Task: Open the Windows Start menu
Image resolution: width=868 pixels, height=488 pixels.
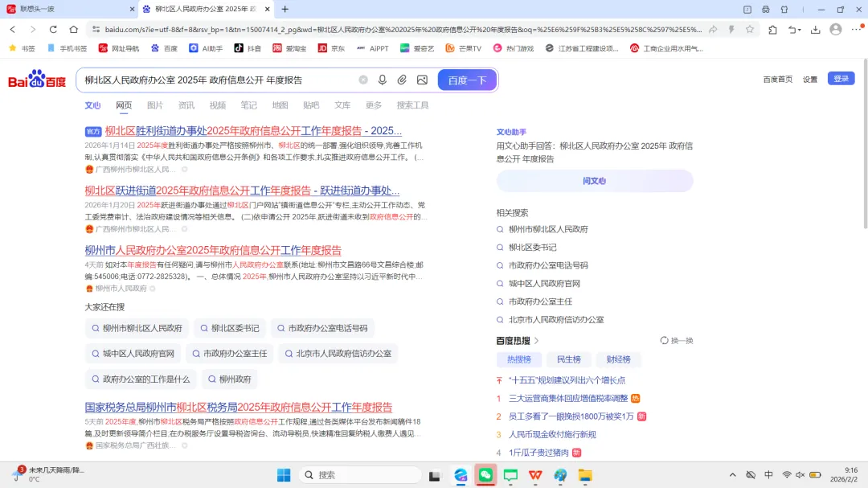Action: pos(284,475)
